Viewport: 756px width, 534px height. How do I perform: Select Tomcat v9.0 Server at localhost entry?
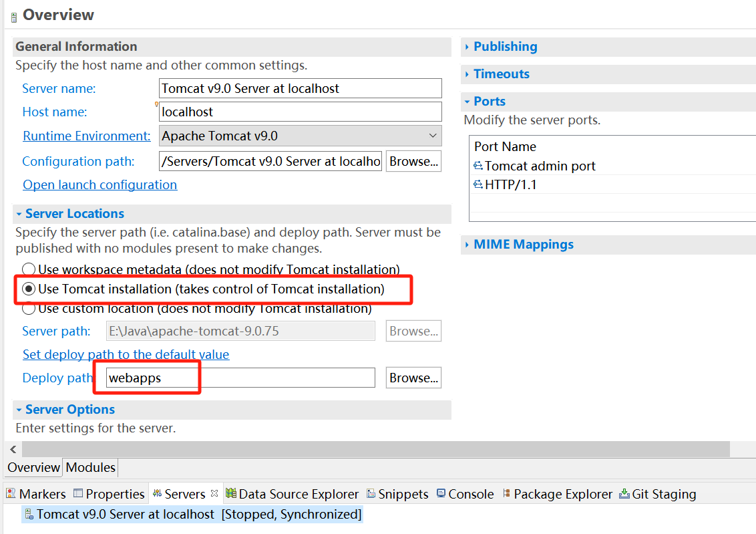(x=192, y=514)
